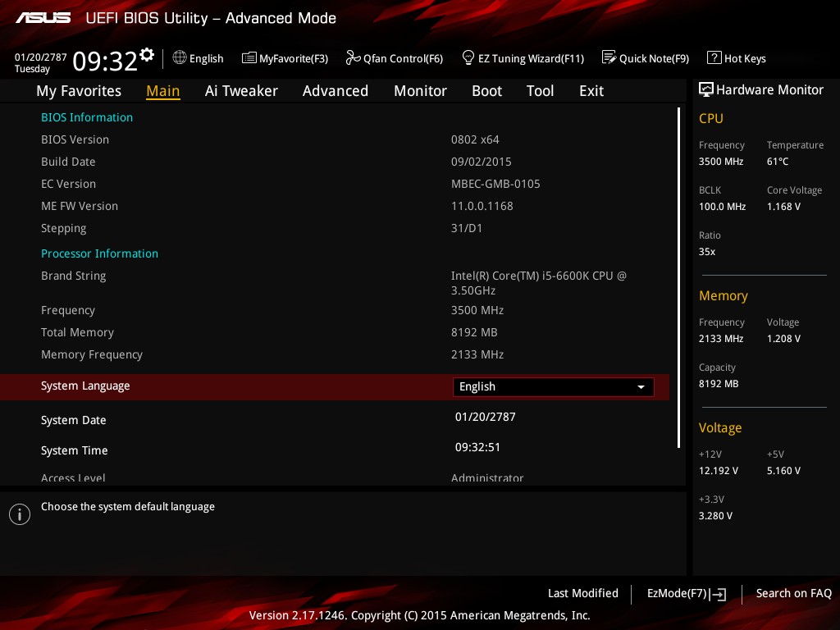Select the System Date value field
840x630 pixels.
[x=486, y=417]
